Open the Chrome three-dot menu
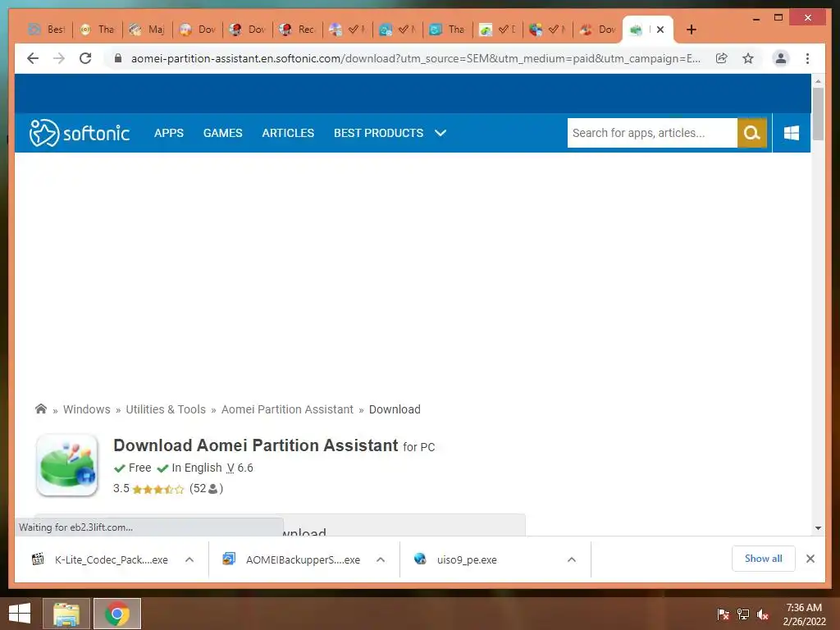The width and height of the screenshot is (840, 630). point(807,58)
